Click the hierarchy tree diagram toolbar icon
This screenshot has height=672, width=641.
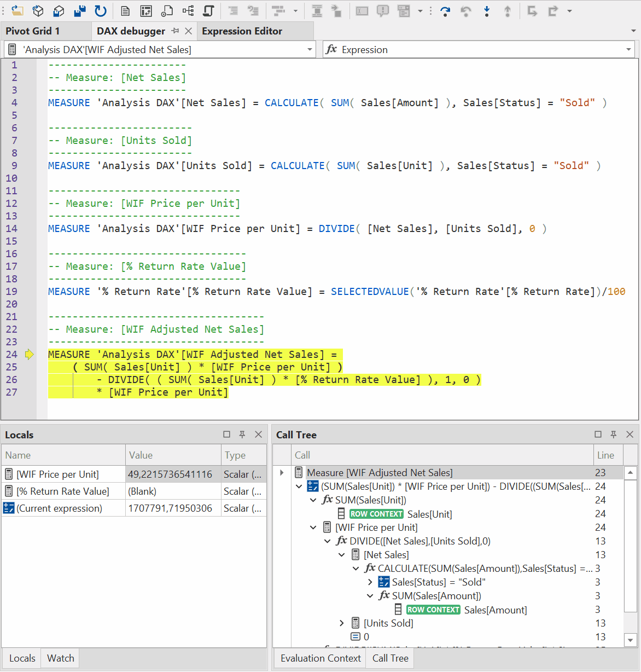pyautogui.click(x=188, y=10)
